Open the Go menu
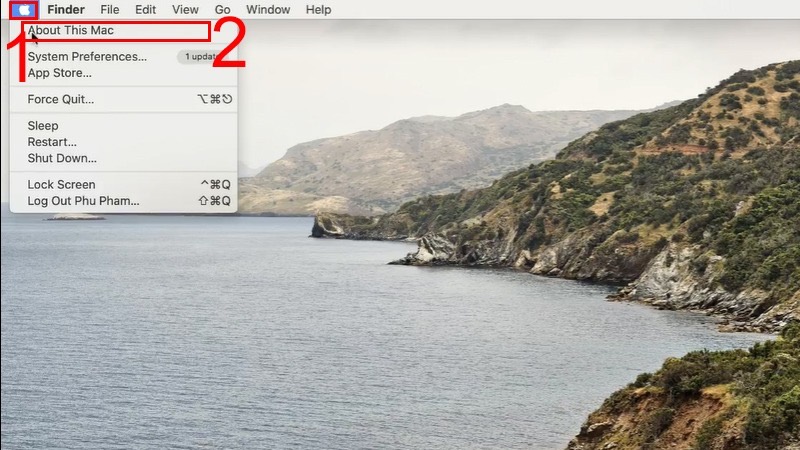The width and height of the screenshot is (800, 450). click(222, 10)
